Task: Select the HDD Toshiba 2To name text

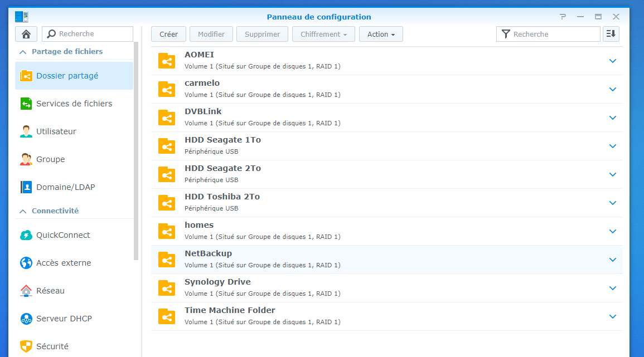Action: [222, 197]
